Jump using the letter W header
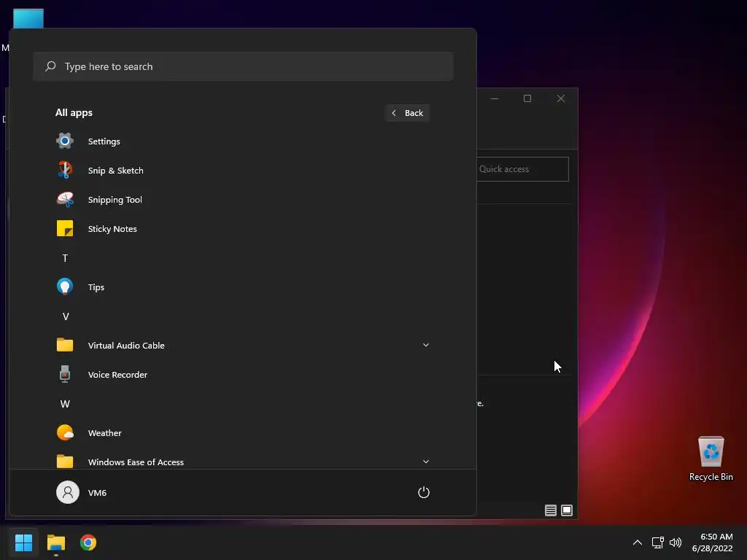The width and height of the screenshot is (747, 560). (x=65, y=404)
